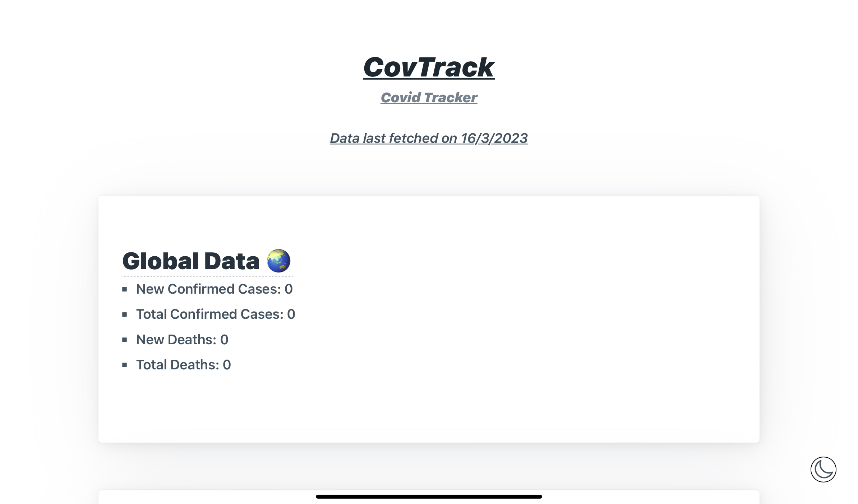Select the 'New Confirmed Cases: 0' list item

pos(214,289)
